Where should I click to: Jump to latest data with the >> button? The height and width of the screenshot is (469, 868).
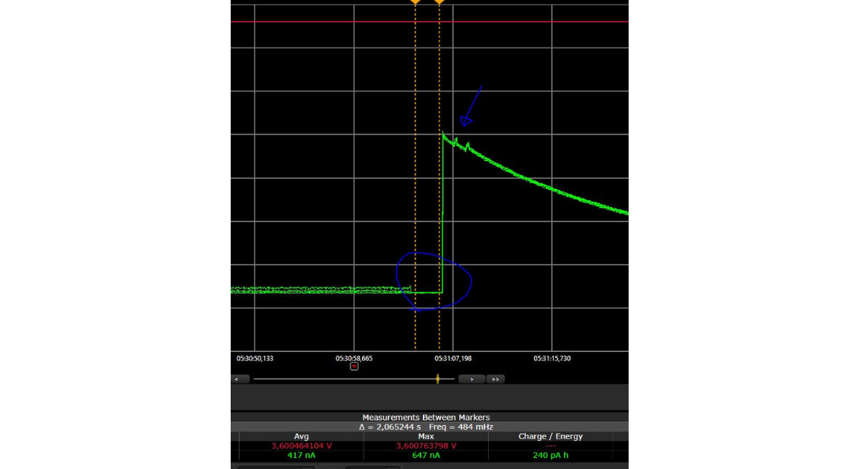tap(495, 379)
